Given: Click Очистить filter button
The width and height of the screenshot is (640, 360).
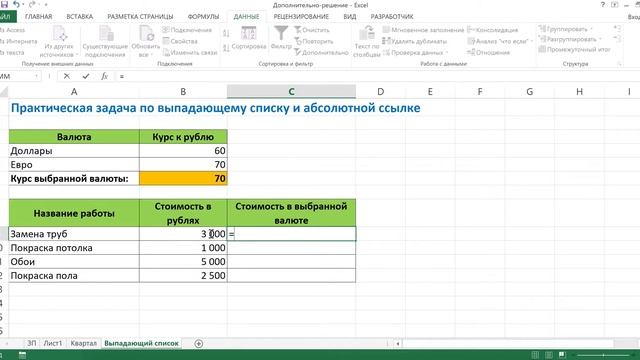Looking at the screenshot, I should 312,30.
